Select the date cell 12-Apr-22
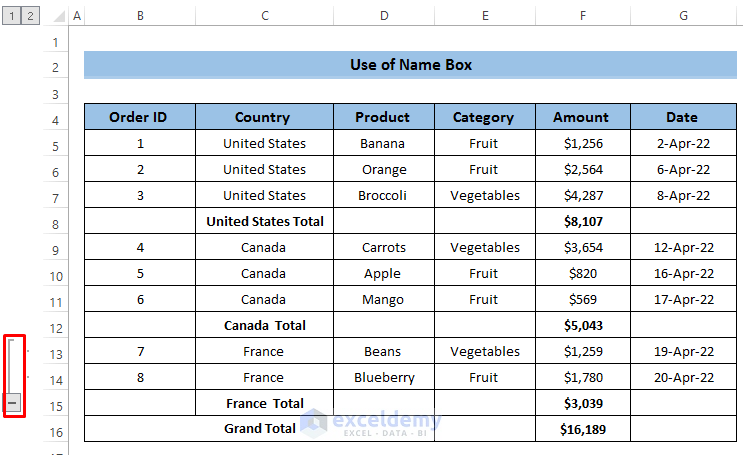Screen dimensions: 743x455 coord(685,247)
